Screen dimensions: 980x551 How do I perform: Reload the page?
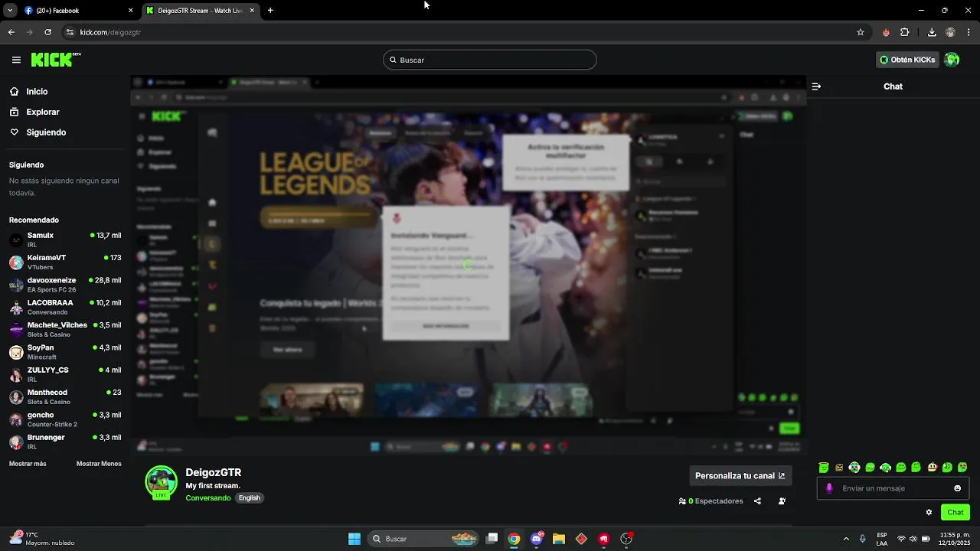click(x=48, y=32)
